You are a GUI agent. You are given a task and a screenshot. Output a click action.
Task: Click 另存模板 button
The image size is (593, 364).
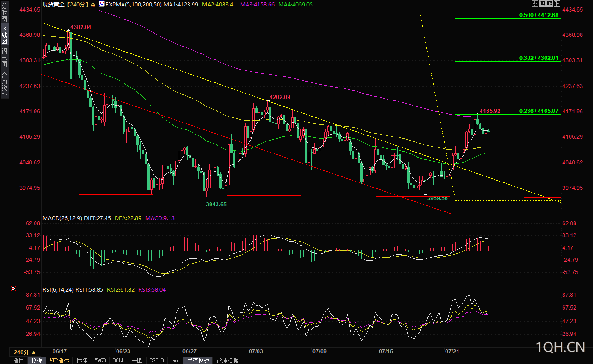point(198,360)
